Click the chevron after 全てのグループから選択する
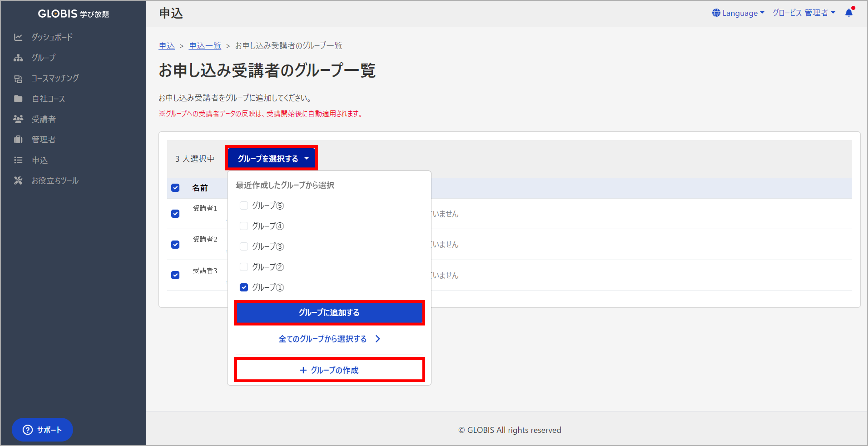 click(378, 339)
